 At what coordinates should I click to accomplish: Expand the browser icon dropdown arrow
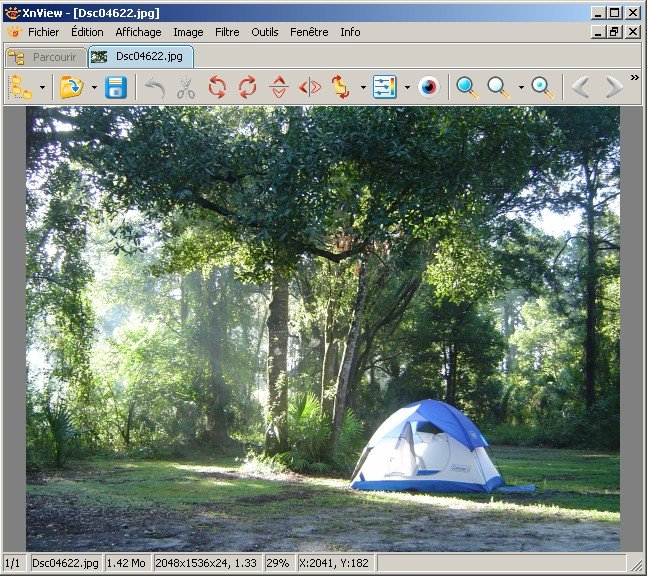pos(43,87)
